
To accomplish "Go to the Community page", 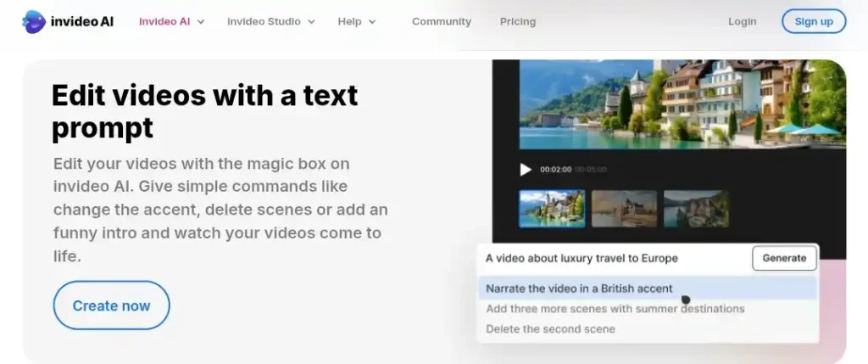I will point(441,21).
